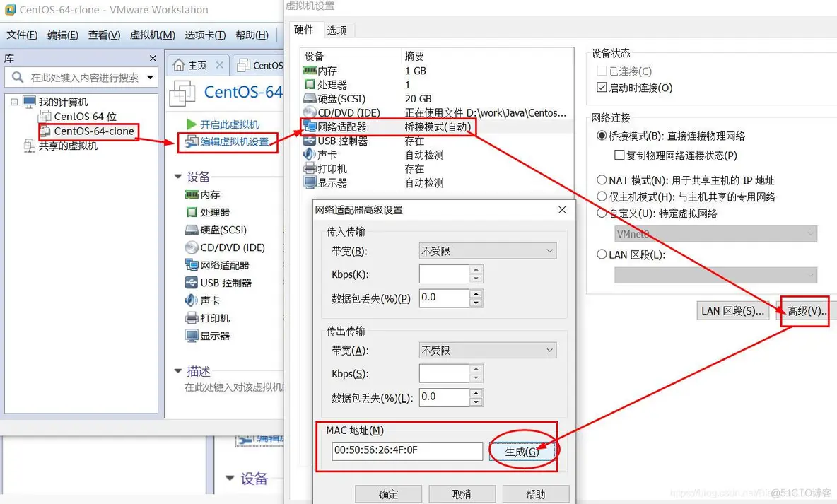Click the 显示器 icon in settings hardware list
The width and height of the screenshot is (837, 504).
pos(310,182)
